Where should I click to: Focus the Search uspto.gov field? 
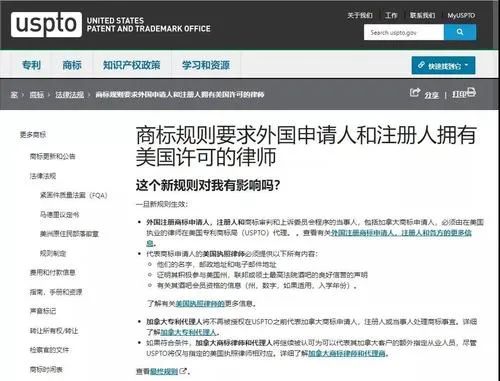(x=404, y=32)
